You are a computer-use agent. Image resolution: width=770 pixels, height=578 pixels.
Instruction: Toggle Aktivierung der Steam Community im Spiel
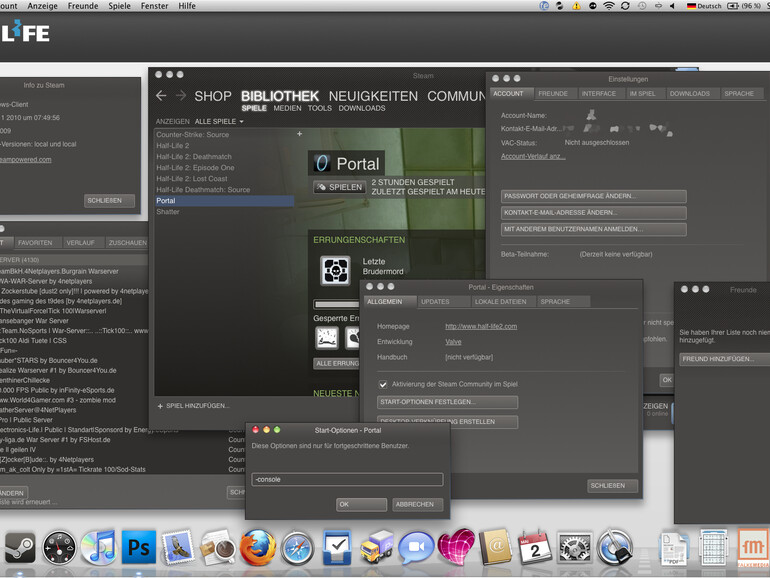pyautogui.click(x=383, y=384)
